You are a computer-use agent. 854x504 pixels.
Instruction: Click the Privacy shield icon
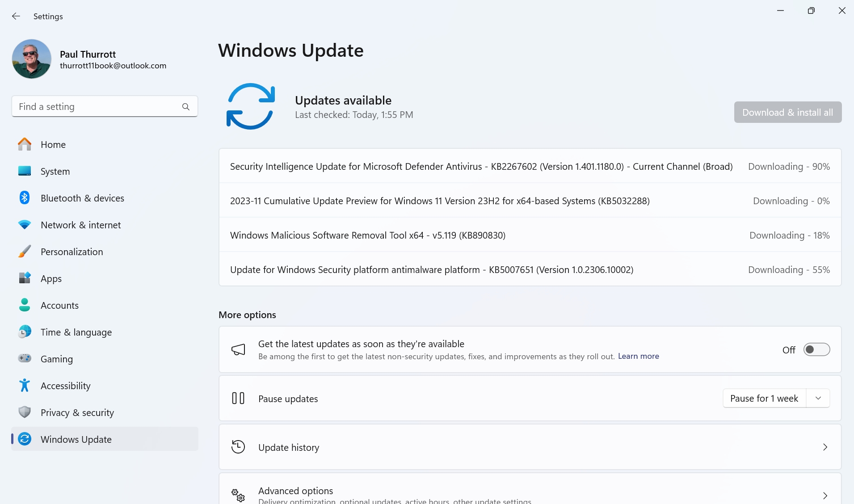click(x=25, y=412)
